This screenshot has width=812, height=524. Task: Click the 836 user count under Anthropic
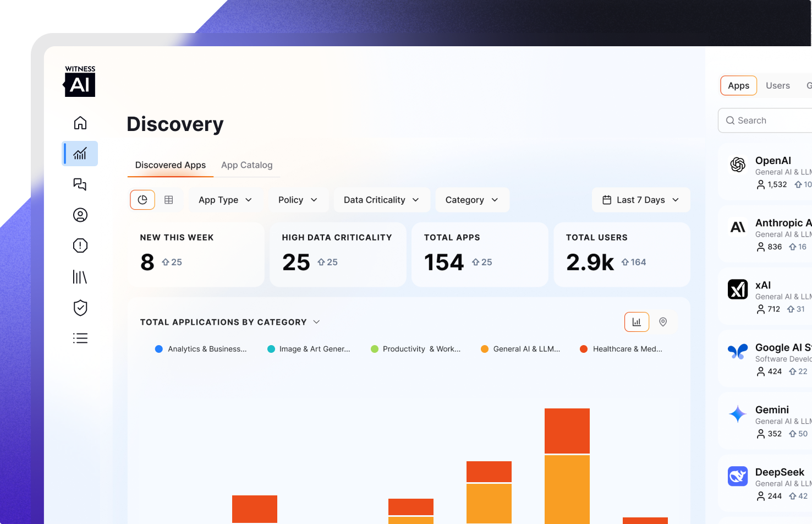click(775, 247)
